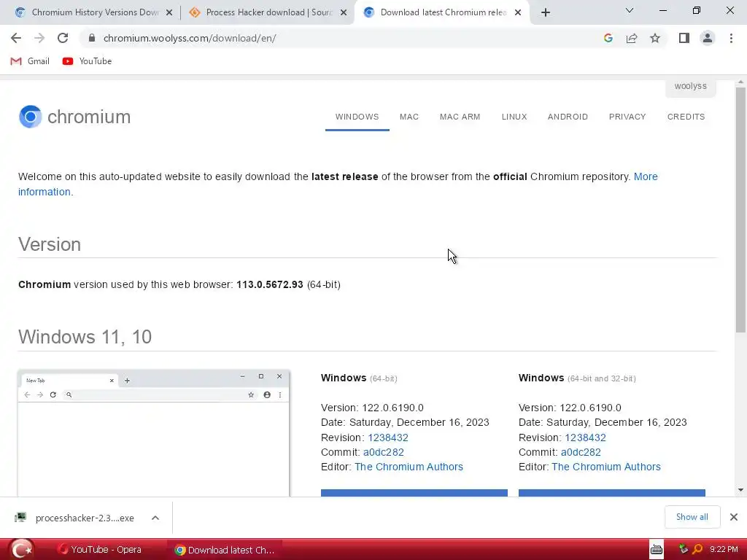Show all downloads
The image size is (747, 560).
[692, 517]
